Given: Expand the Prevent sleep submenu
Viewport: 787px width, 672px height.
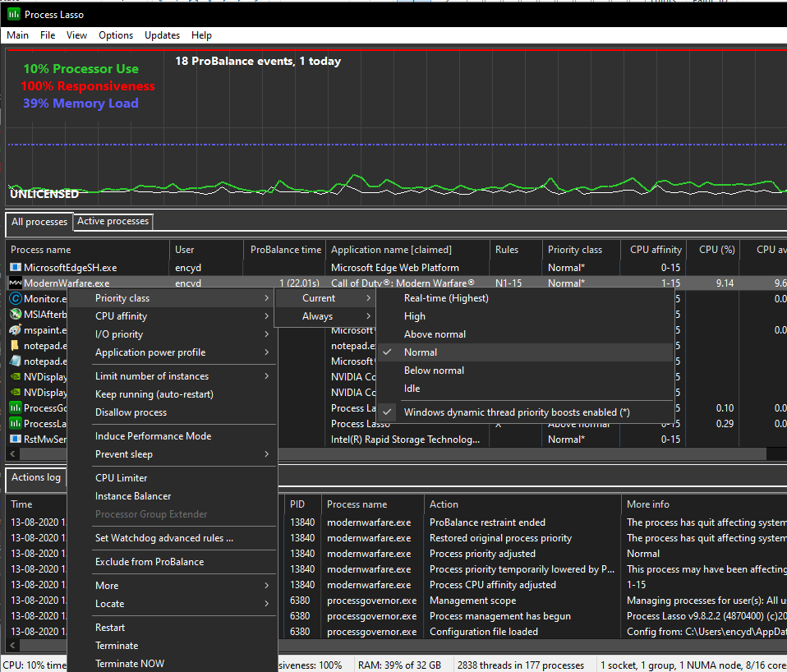Looking at the screenshot, I should [x=173, y=454].
